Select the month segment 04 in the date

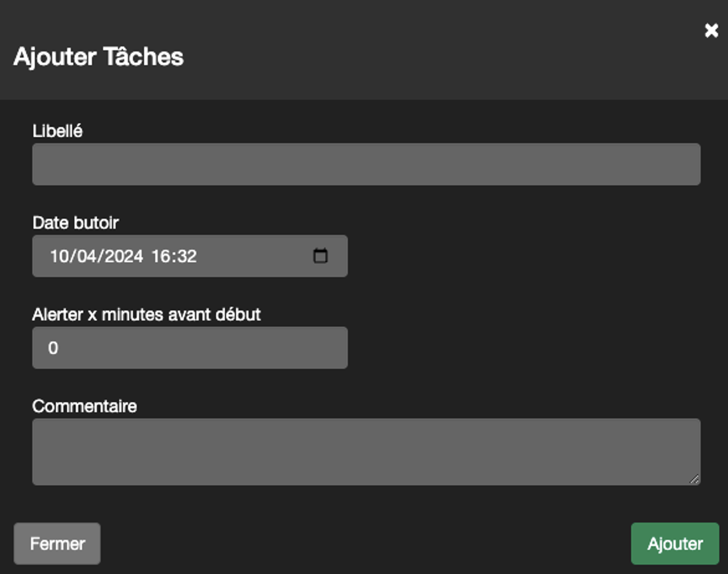click(x=86, y=257)
